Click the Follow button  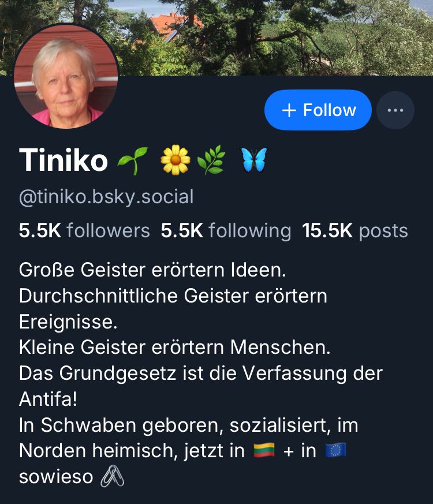pos(318,110)
